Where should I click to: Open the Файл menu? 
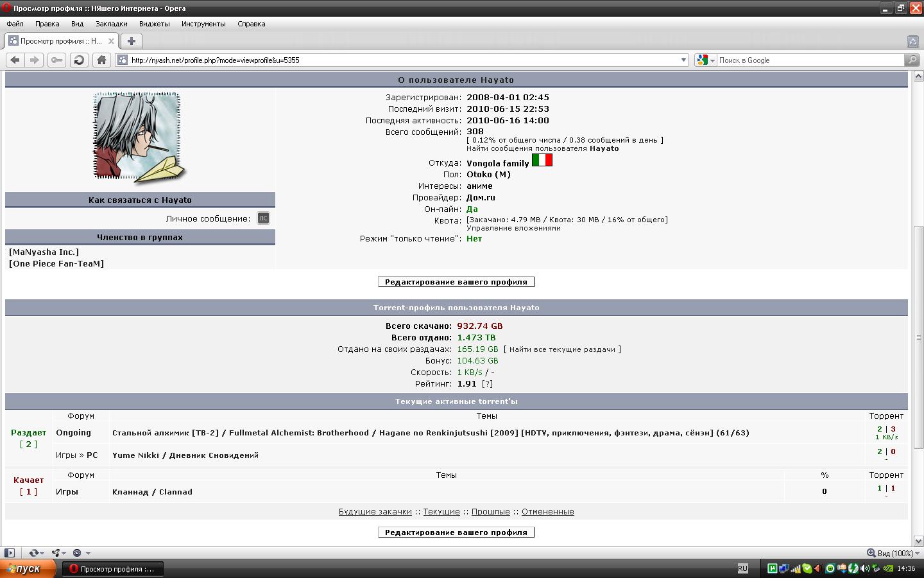[x=15, y=24]
